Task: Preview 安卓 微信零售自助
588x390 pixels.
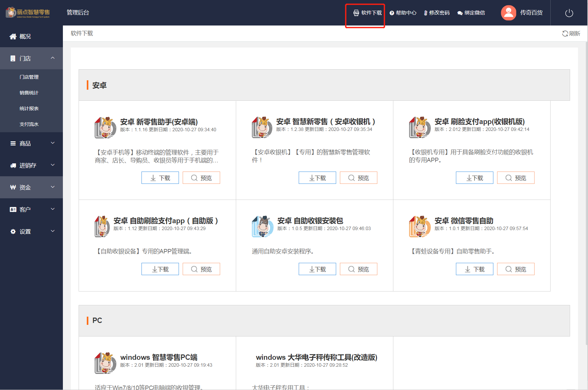Action: (x=516, y=269)
